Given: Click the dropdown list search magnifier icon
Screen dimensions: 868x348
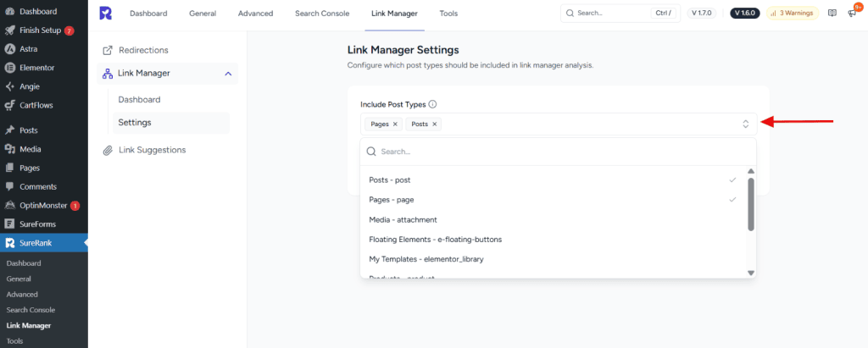Looking at the screenshot, I should coord(371,152).
